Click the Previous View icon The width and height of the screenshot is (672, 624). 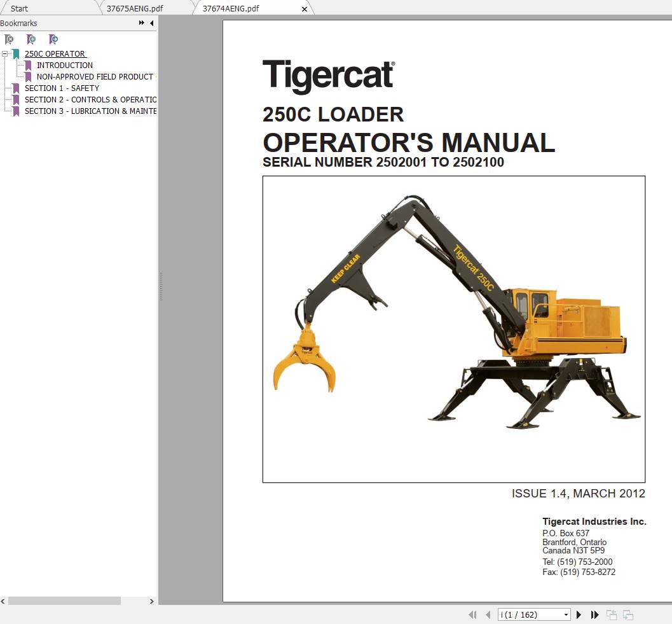point(612,614)
